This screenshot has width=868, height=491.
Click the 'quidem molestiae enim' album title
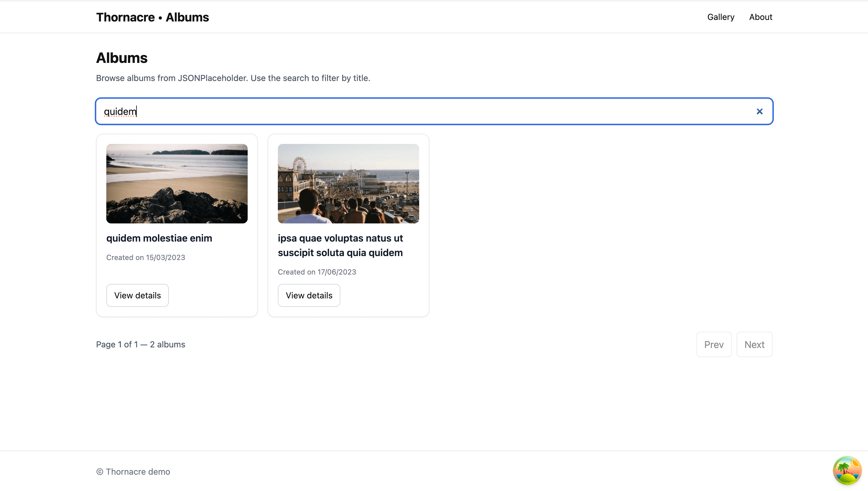pos(159,238)
